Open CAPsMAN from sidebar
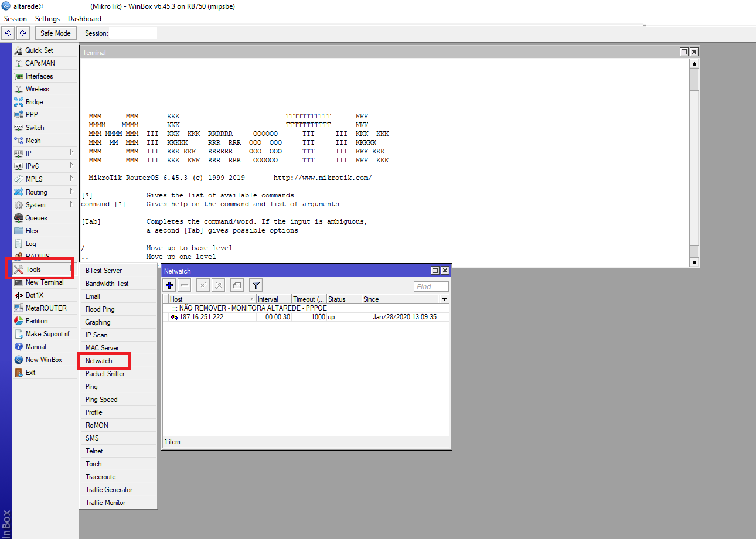Screen dimensions: 756x539 pyautogui.click(x=45, y=63)
